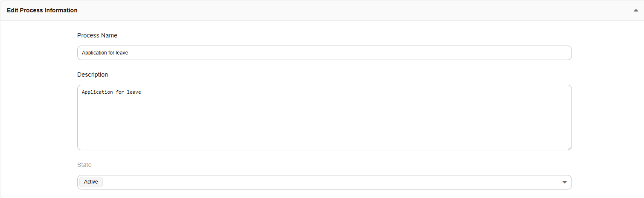This screenshot has width=644, height=198.
Task: Click the Edit Process Information header title
Action: point(42,10)
